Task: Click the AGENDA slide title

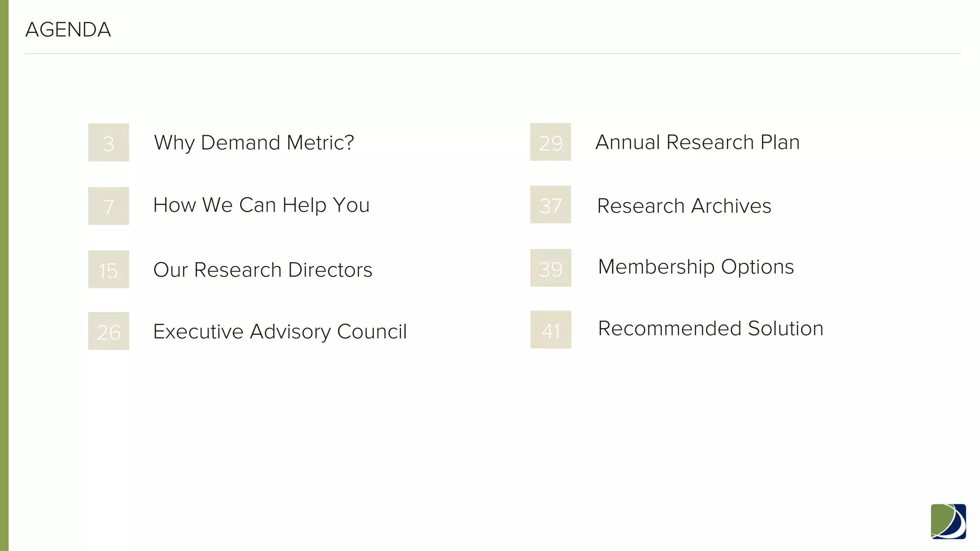Action: pyautogui.click(x=68, y=30)
